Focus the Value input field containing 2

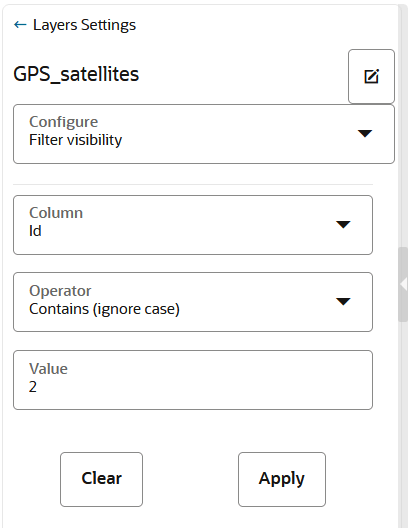(x=193, y=380)
